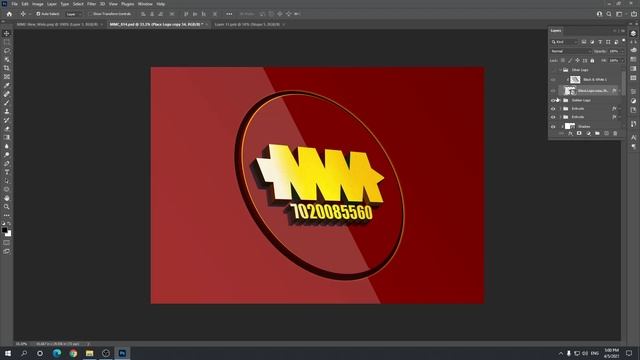Click the Share button at top right

634,14
